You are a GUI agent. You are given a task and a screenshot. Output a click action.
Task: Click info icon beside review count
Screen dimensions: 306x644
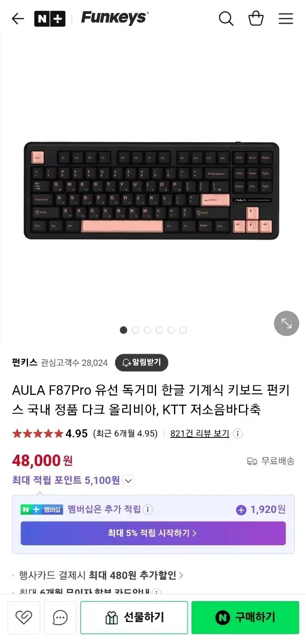pyautogui.click(x=238, y=434)
